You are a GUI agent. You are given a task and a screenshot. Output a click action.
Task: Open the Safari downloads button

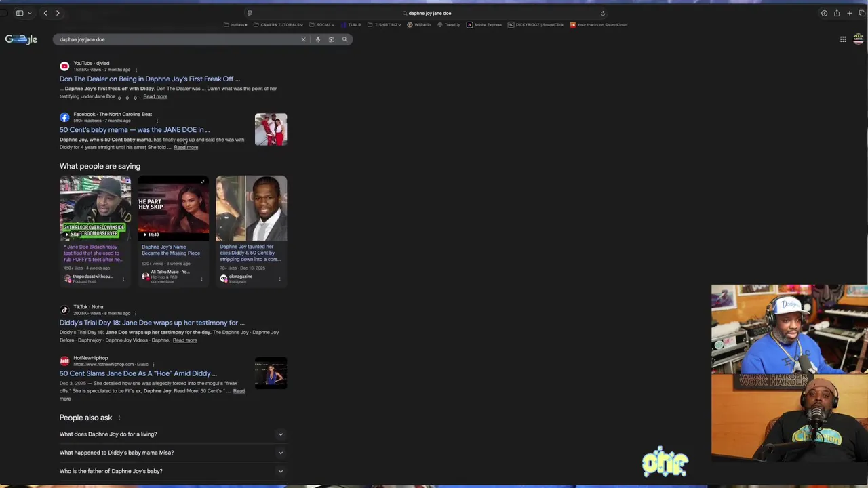click(x=824, y=13)
